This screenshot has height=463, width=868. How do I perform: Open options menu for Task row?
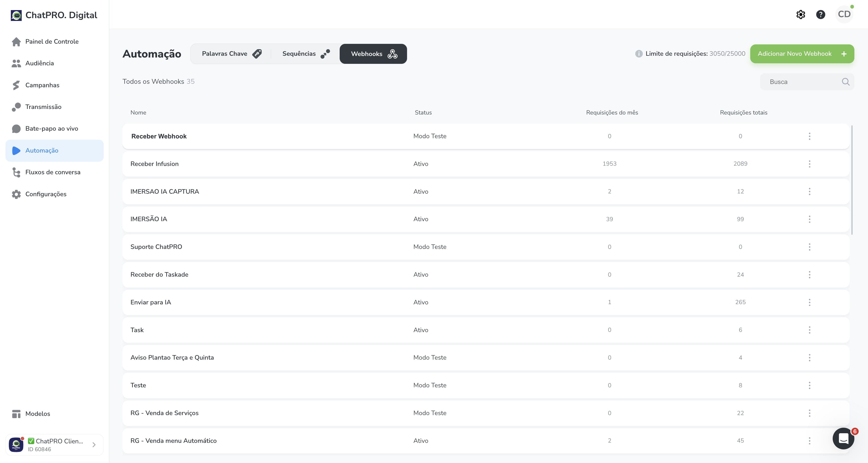[x=809, y=330]
